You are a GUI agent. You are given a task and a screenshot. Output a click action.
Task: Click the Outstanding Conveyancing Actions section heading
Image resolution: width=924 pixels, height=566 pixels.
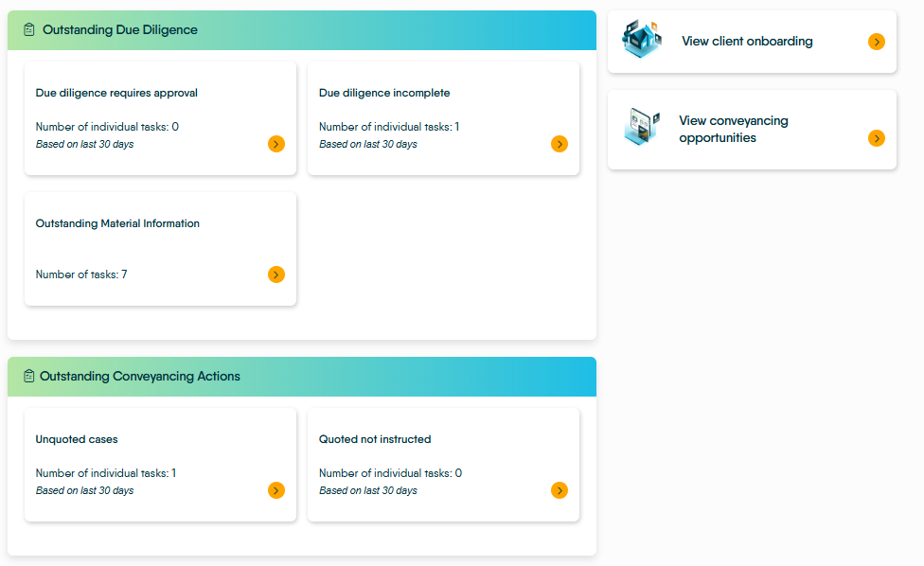click(140, 377)
